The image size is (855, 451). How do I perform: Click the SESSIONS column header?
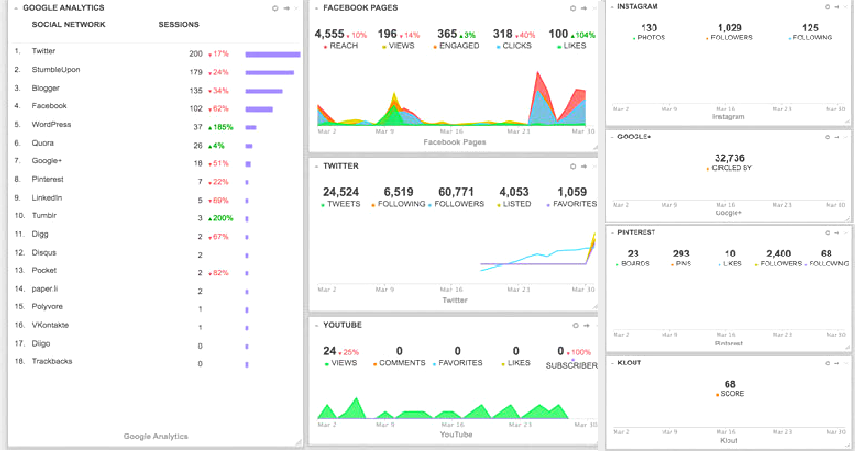coord(179,25)
